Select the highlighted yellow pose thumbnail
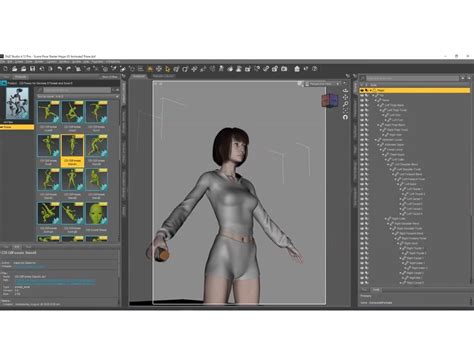 click(x=72, y=150)
